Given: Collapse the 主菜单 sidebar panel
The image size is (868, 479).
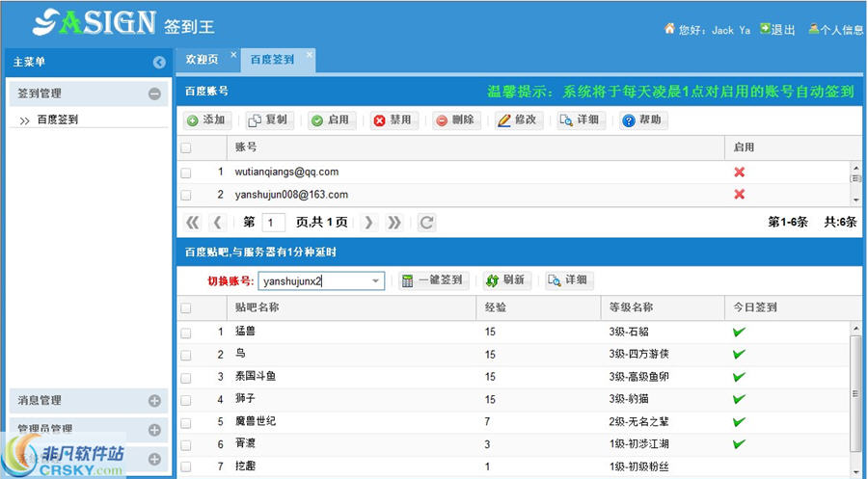Looking at the screenshot, I should click(x=159, y=63).
